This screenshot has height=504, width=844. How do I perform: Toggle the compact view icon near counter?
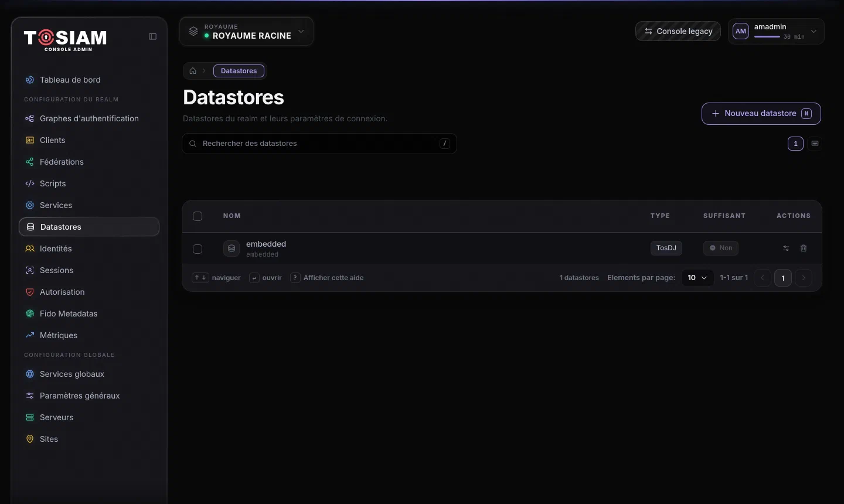[815, 144]
